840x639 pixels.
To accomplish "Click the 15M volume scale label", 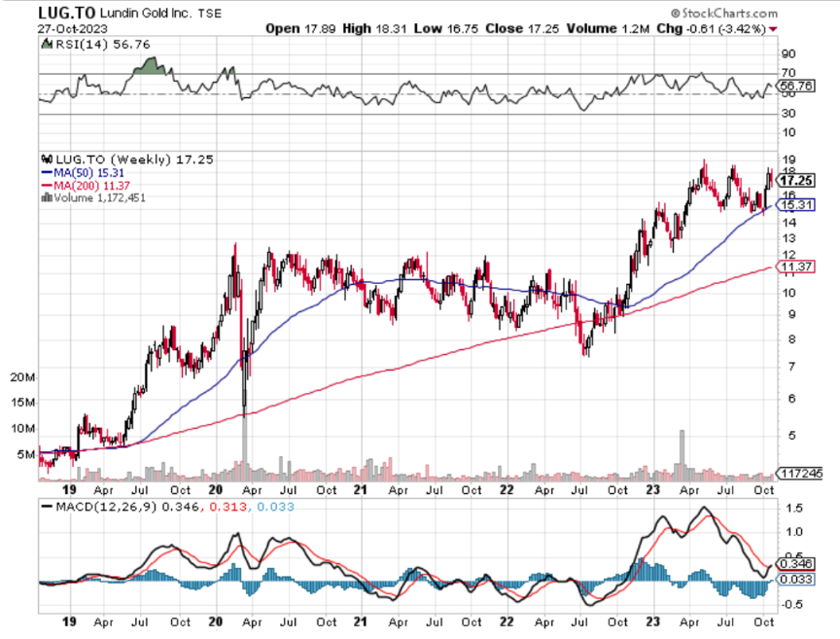I will pyautogui.click(x=22, y=403).
